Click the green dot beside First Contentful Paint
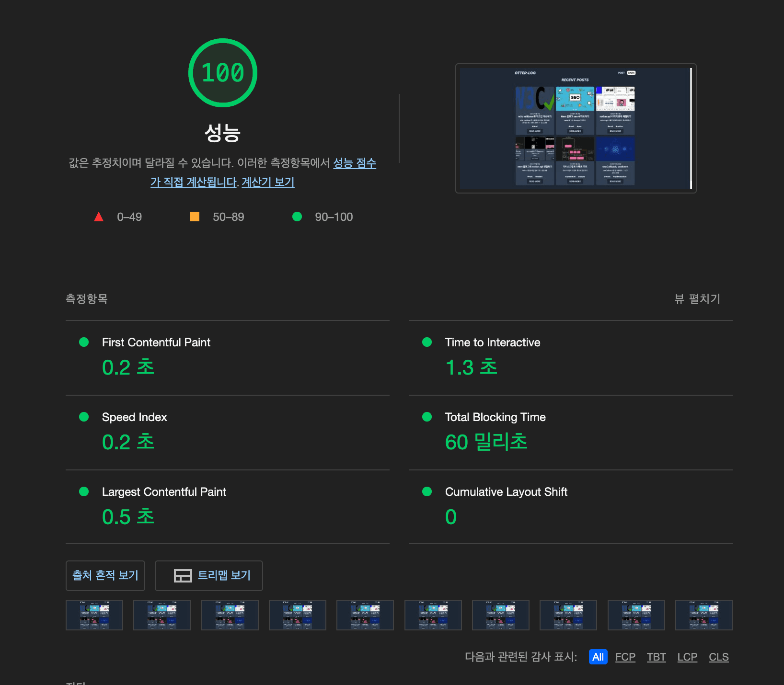The image size is (784, 685). [84, 342]
